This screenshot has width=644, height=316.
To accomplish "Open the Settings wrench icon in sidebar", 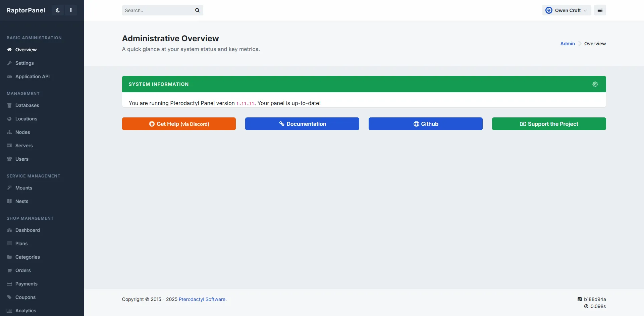I will 9,63.
